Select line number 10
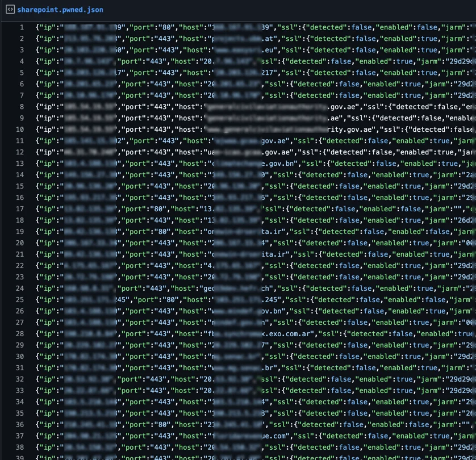Image resolution: width=476 pixels, height=460 pixels. [20, 129]
